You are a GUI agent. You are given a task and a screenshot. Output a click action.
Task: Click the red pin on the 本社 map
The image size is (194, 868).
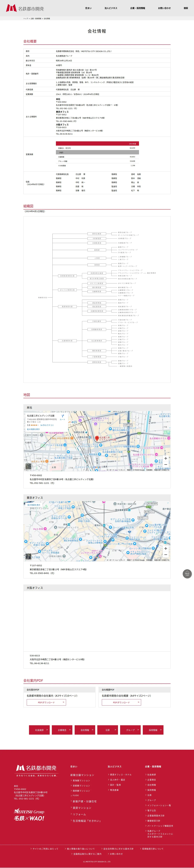(x=97, y=438)
